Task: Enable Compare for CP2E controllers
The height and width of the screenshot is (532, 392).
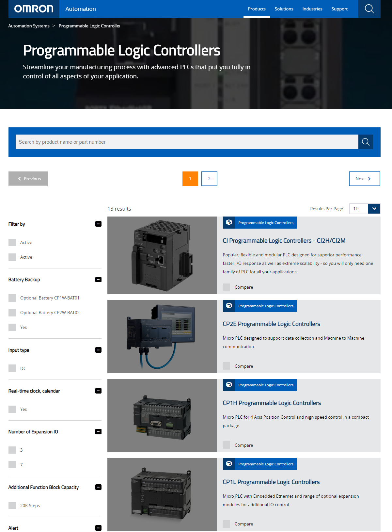Action: click(227, 366)
